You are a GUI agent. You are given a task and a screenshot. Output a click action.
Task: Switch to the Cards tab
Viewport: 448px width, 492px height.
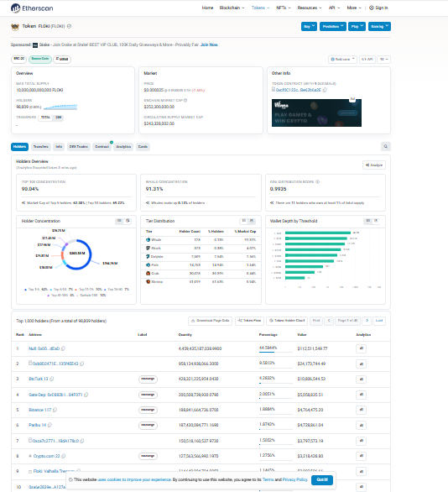pyautogui.click(x=143, y=147)
